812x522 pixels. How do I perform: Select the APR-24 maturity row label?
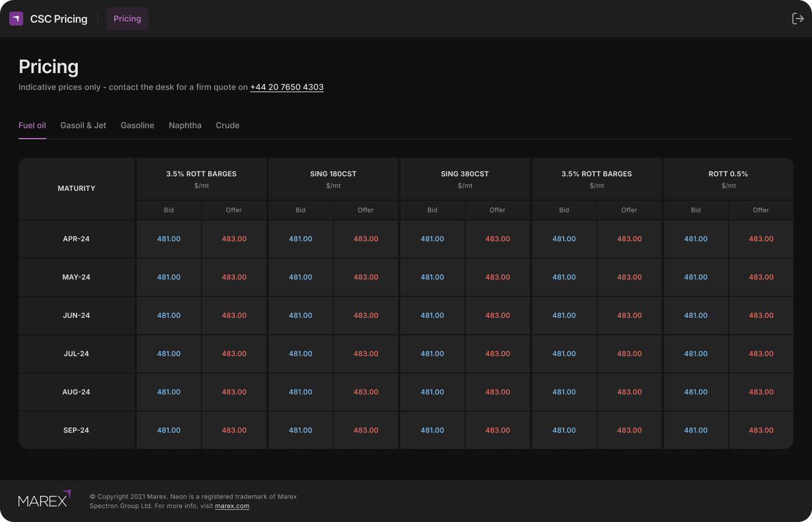[x=77, y=239]
